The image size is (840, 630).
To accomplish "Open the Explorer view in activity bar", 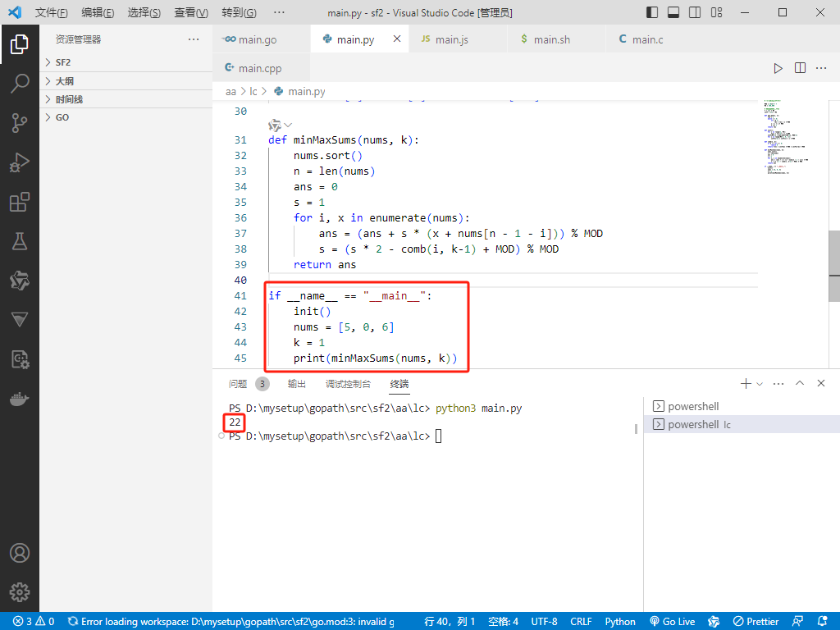I will (x=20, y=44).
